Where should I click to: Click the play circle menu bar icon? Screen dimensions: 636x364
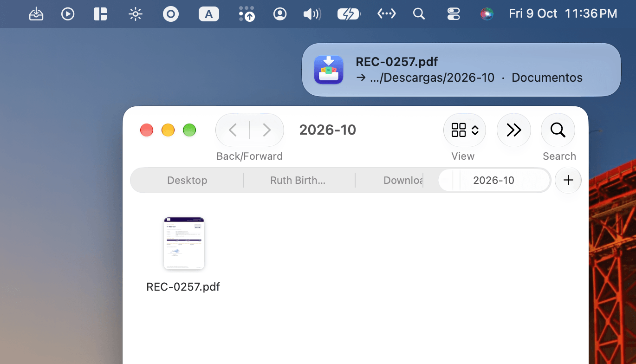[x=68, y=14]
